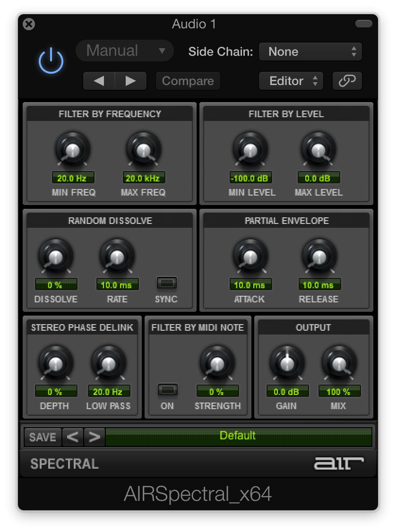Click the PARTIAL ENVELOPE section header
The width and height of the screenshot is (396, 532).
coord(286,221)
